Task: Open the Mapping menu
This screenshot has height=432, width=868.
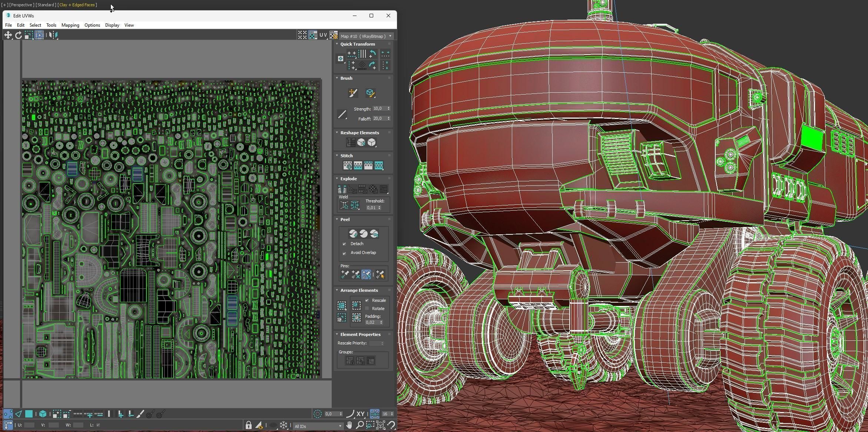Action: (70, 25)
